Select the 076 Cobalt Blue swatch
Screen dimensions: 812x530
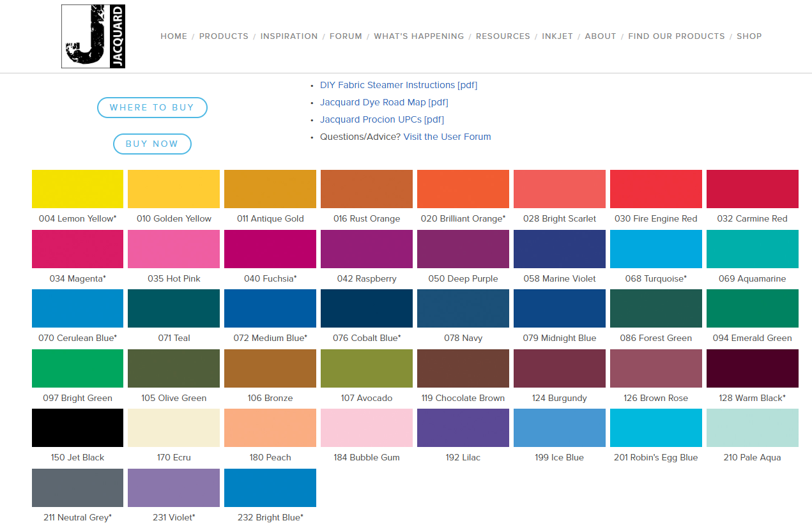367,308
